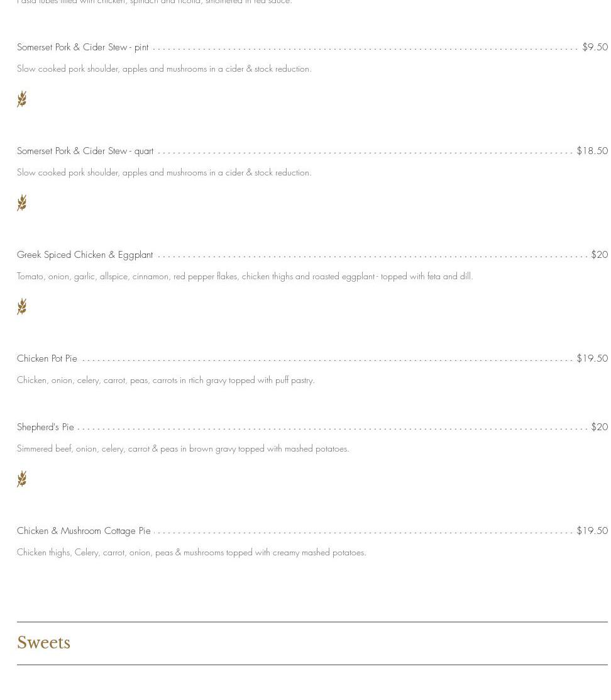The image size is (611, 700).
Task: Click wheat icon under Somerset Stew quart
Action: click(22, 203)
